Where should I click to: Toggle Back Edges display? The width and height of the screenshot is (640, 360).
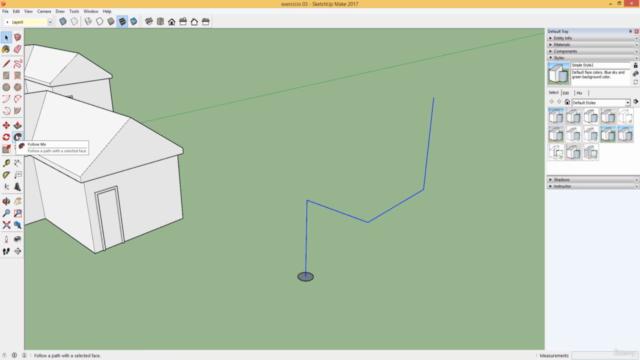pos(74,22)
